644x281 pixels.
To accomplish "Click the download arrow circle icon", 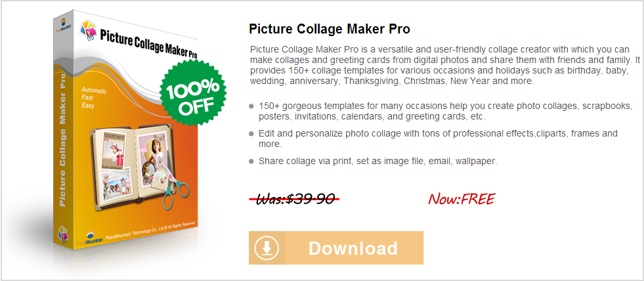I will 267,248.
